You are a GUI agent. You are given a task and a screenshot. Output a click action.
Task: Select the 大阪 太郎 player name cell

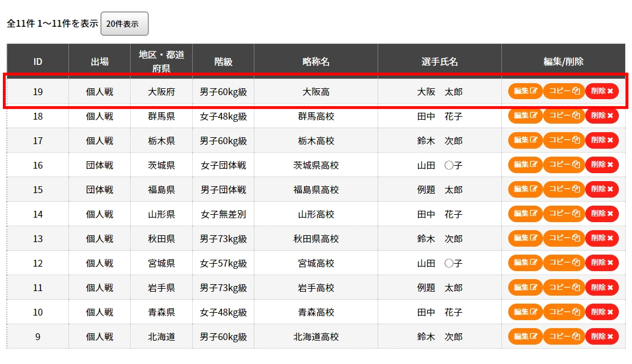[439, 92]
